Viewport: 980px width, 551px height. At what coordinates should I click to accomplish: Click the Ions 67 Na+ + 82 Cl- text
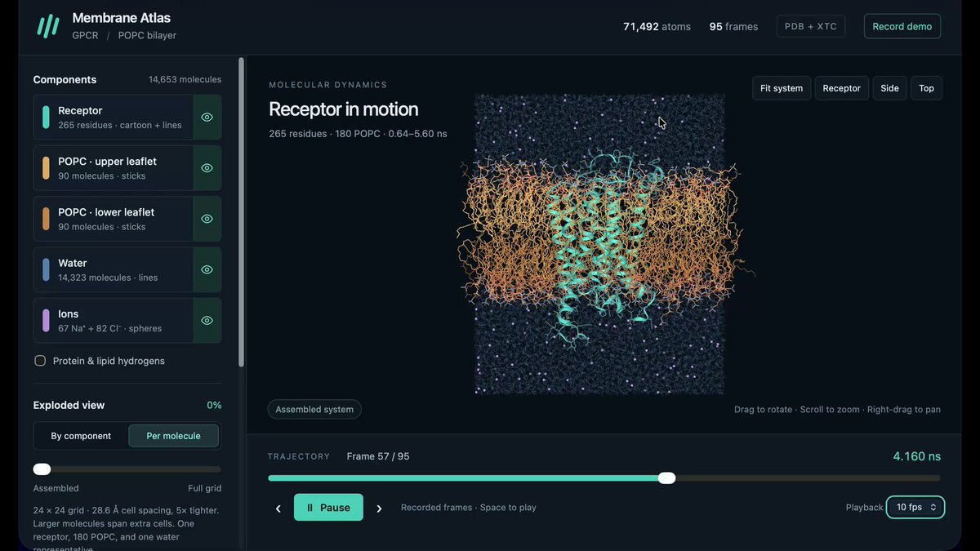110,328
